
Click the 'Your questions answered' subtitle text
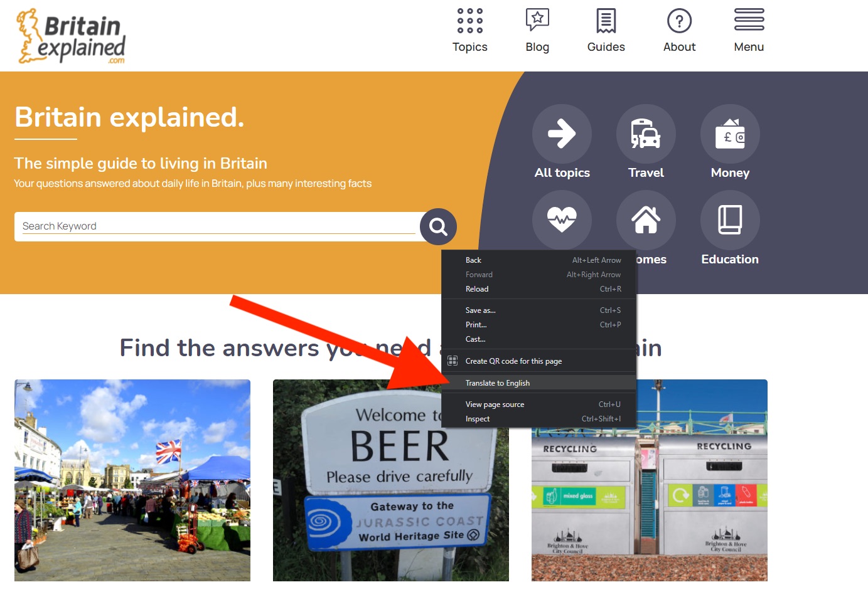193,184
